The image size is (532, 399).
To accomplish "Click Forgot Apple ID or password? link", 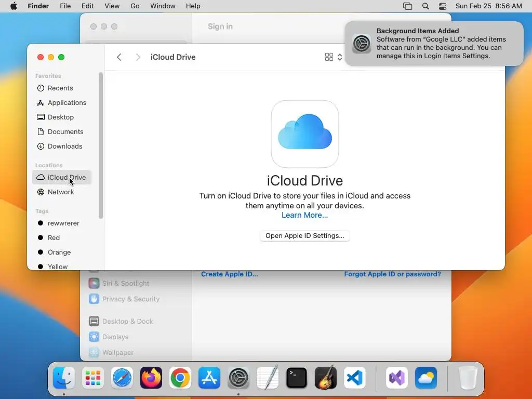I will pyautogui.click(x=393, y=274).
